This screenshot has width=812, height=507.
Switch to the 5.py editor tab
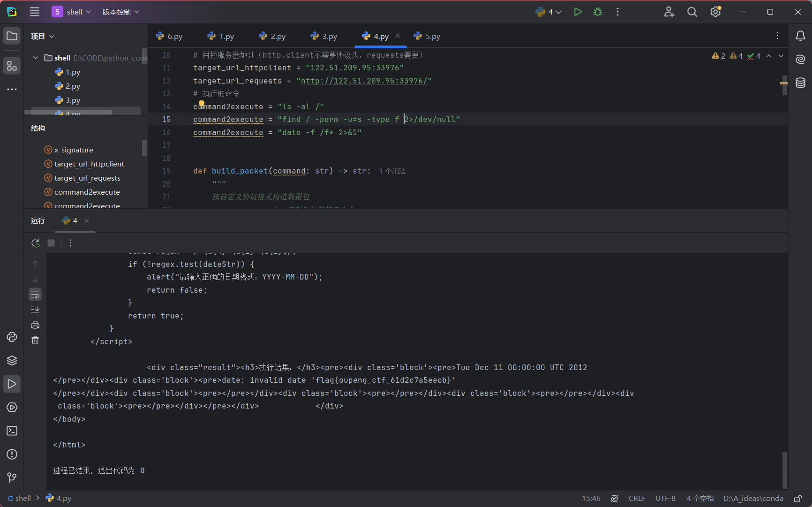427,36
